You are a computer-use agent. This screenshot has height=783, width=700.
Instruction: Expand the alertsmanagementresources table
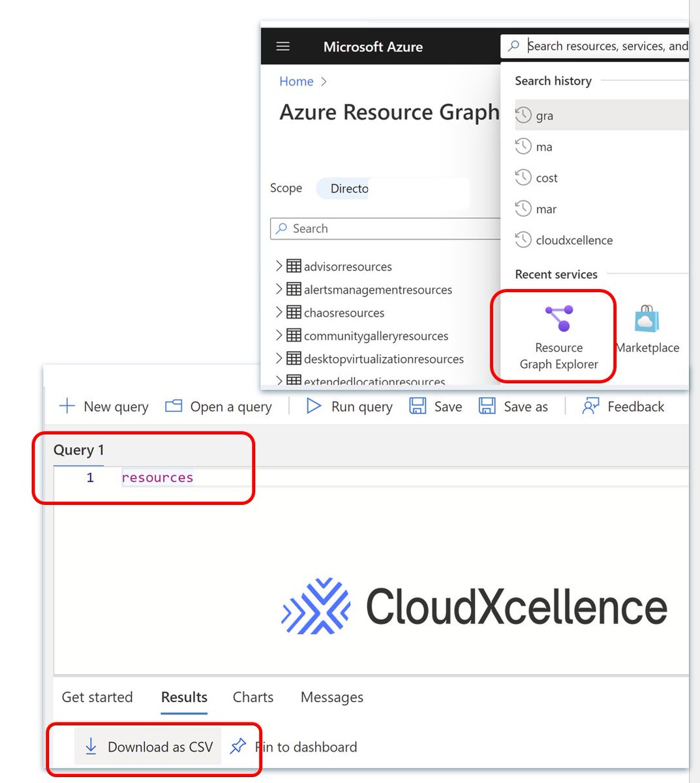(x=279, y=288)
